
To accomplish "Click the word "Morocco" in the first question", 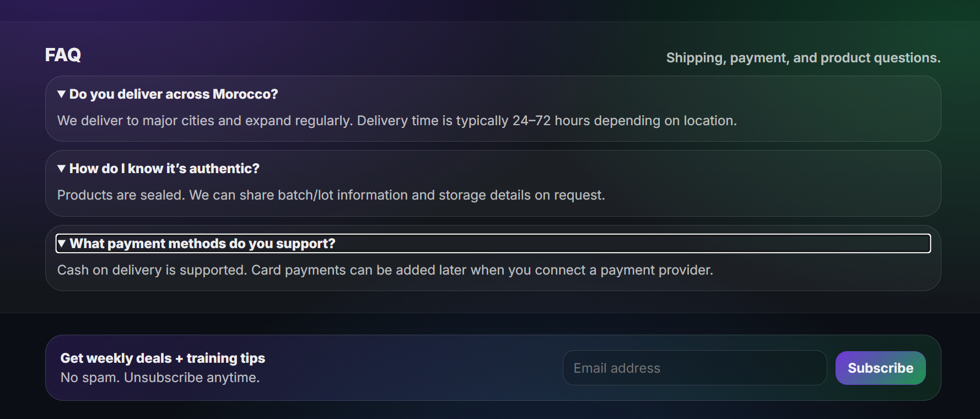I will point(245,94).
